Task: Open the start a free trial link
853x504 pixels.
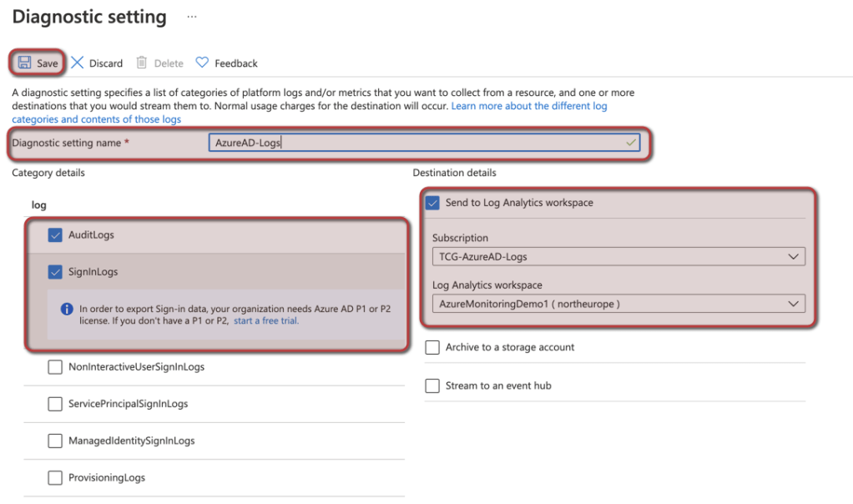Action: tap(265, 320)
